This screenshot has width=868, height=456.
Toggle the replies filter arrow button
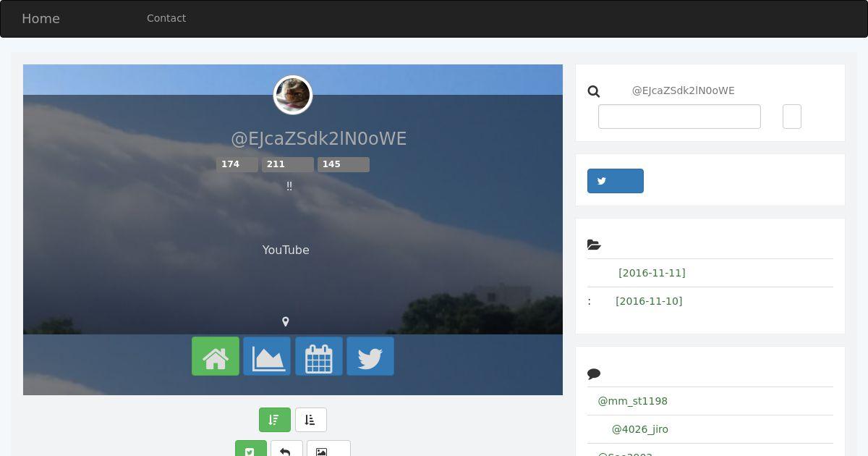pyautogui.click(x=286, y=449)
